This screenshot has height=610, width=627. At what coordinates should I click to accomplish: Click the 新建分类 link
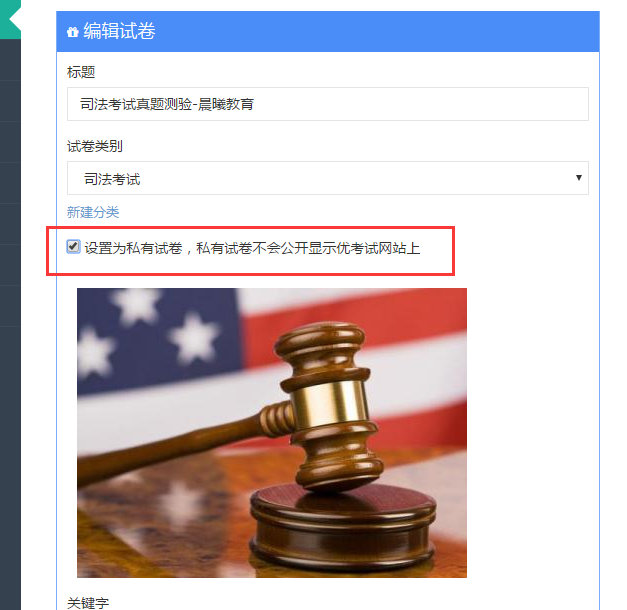93,212
